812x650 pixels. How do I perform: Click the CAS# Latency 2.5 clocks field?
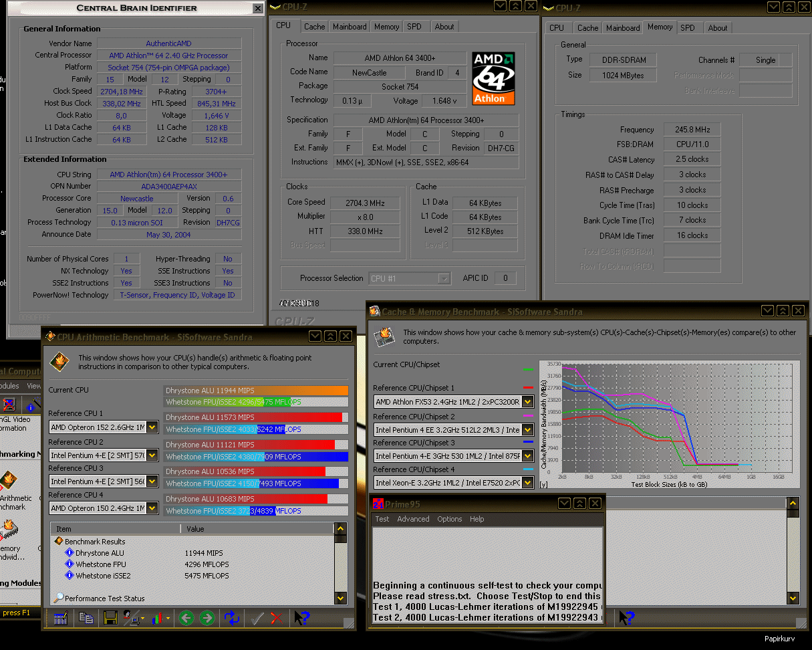pyautogui.click(x=692, y=159)
